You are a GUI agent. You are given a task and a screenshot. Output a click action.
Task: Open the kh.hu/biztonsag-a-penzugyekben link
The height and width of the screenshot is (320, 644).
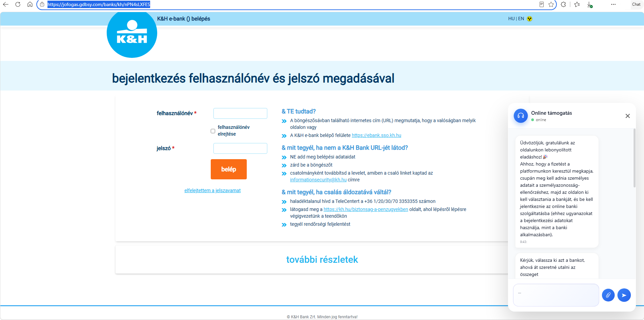[x=366, y=209]
